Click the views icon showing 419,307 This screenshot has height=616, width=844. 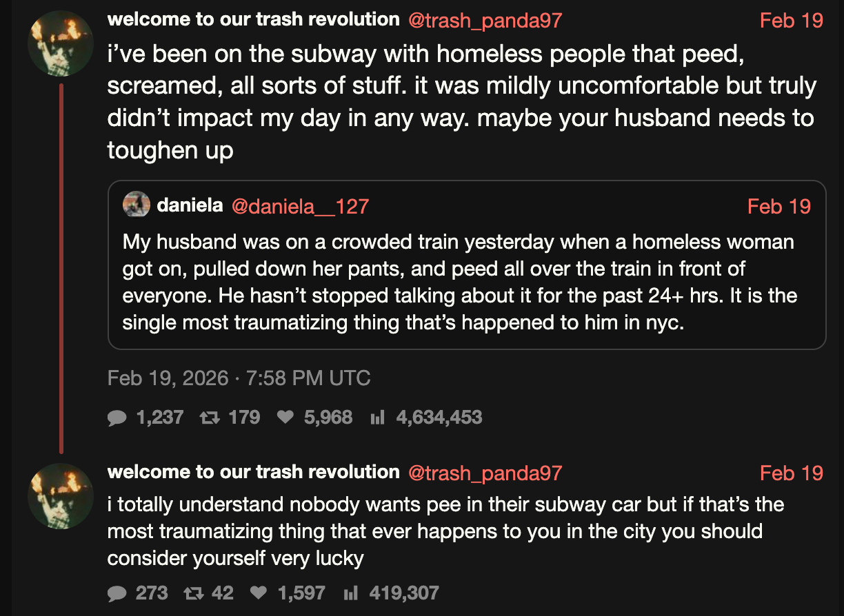coord(351,593)
